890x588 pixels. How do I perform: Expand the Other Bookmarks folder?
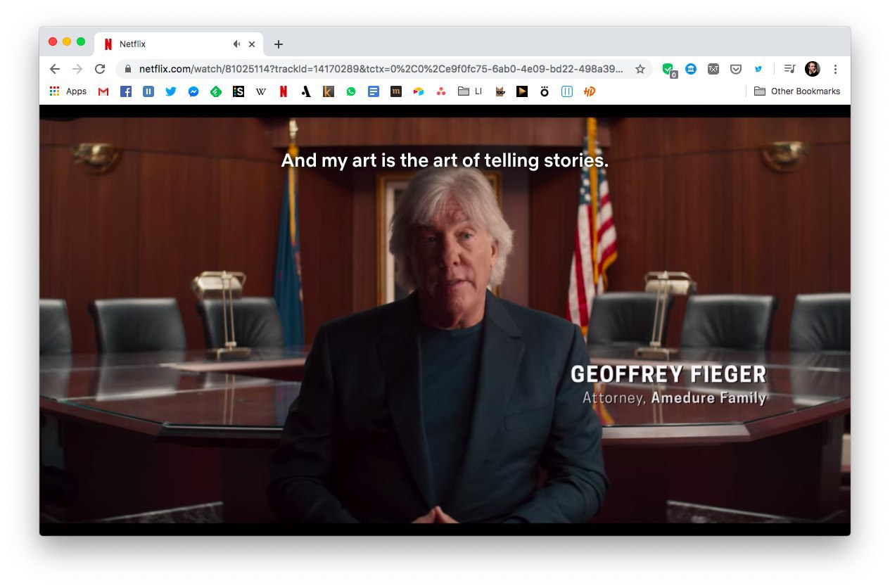point(797,91)
